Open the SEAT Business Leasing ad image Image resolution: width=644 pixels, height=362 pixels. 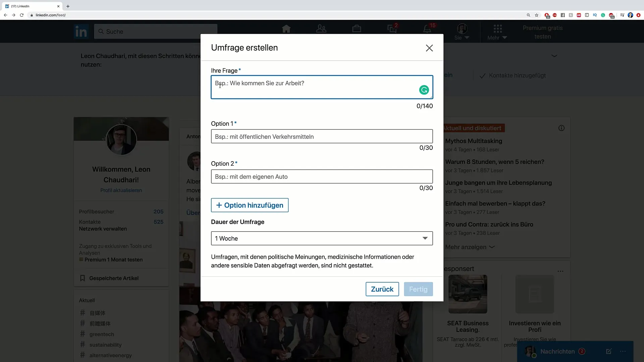point(468,294)
